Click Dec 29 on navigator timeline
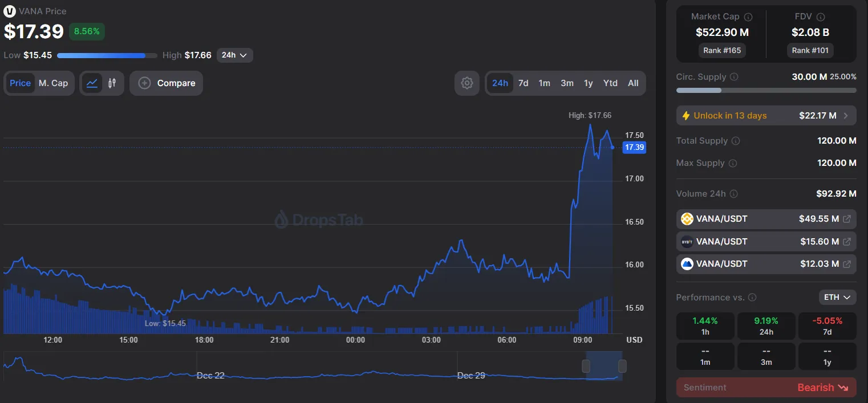 (x=471, y=376)
